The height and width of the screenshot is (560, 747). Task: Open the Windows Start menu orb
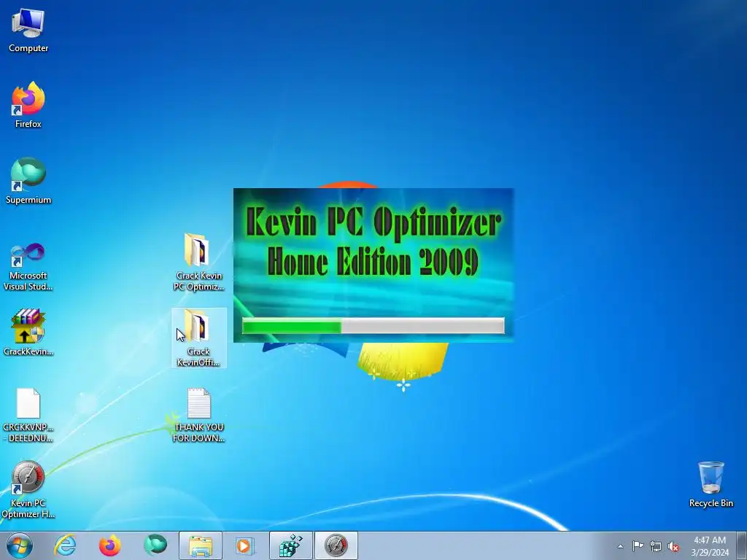(20, 545)
